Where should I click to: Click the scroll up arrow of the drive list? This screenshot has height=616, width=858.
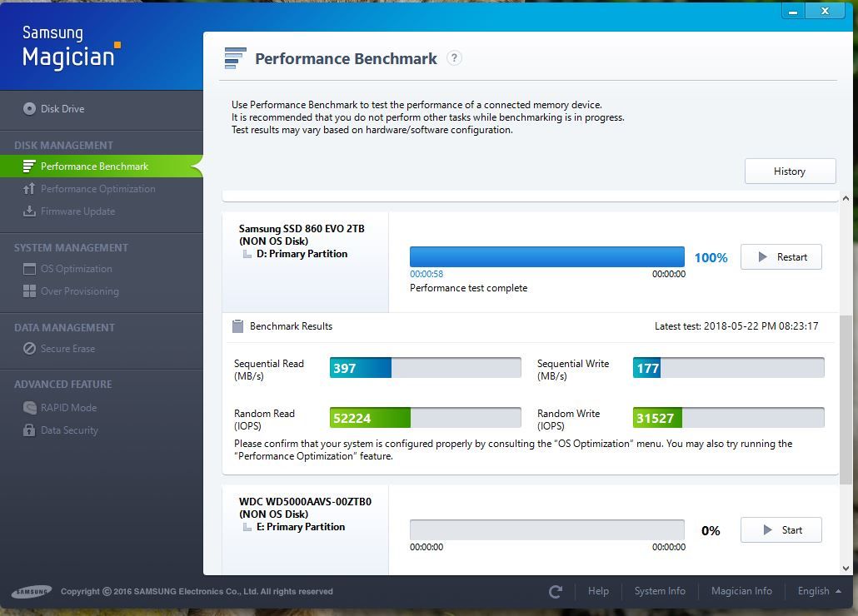[846, 198]
